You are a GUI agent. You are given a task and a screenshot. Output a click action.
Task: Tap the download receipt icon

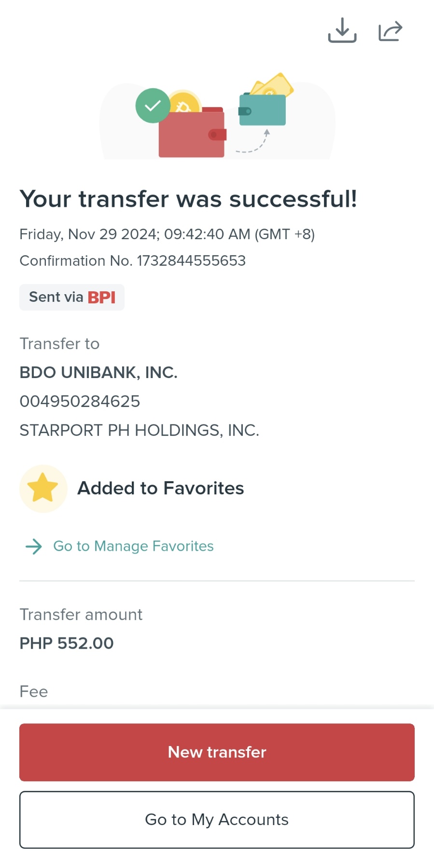(x=342, y=30)
